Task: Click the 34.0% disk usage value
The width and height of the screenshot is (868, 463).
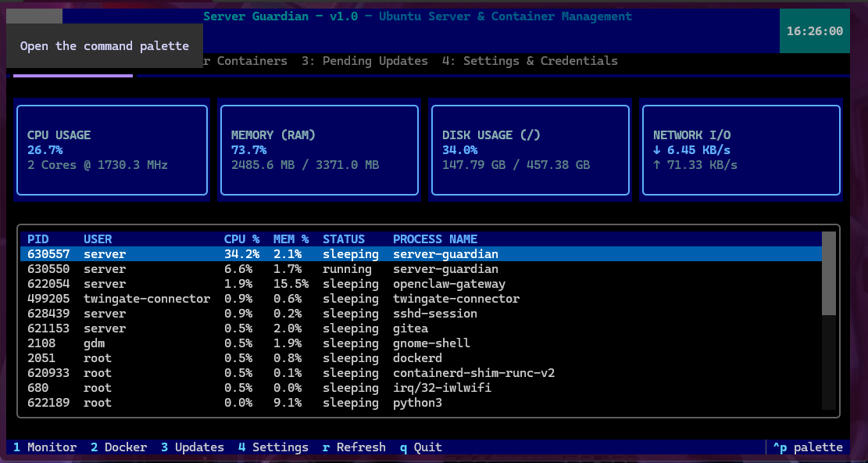Action: pyautogui.click(x=460, y=150)
